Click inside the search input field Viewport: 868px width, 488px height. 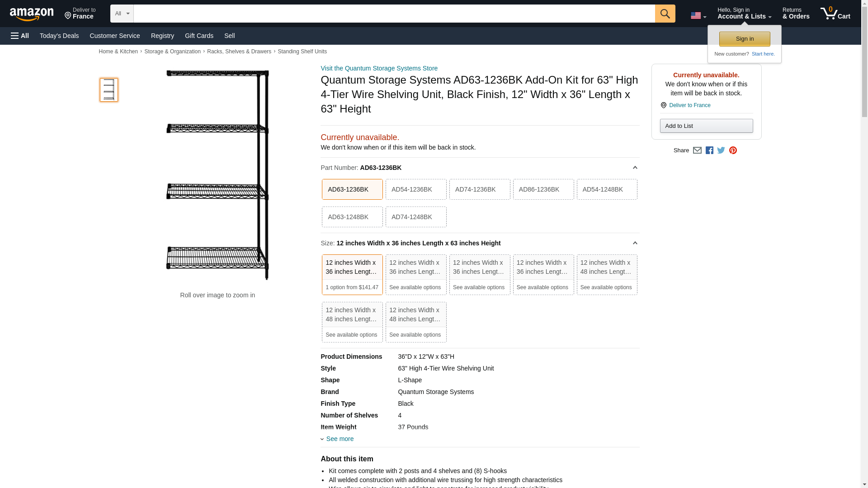pos(393,14)
